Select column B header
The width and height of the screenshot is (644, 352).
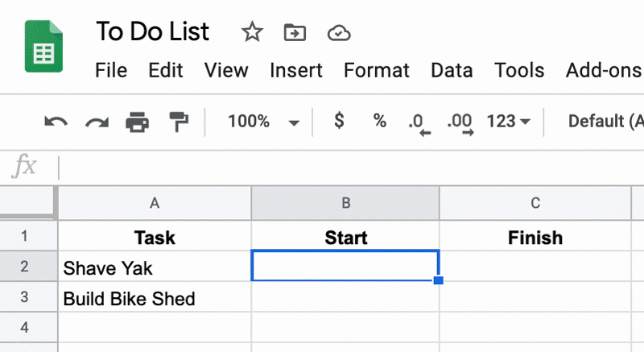(345, 203)
